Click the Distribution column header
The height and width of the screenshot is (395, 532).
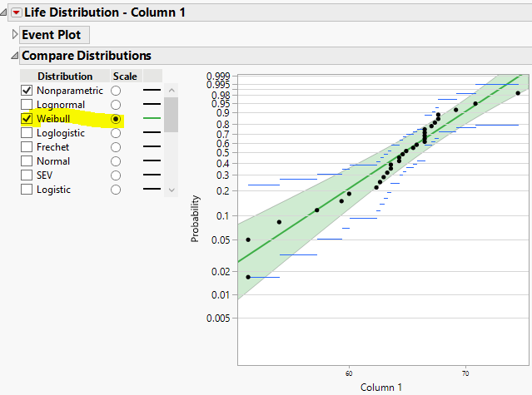pos(65,77)
